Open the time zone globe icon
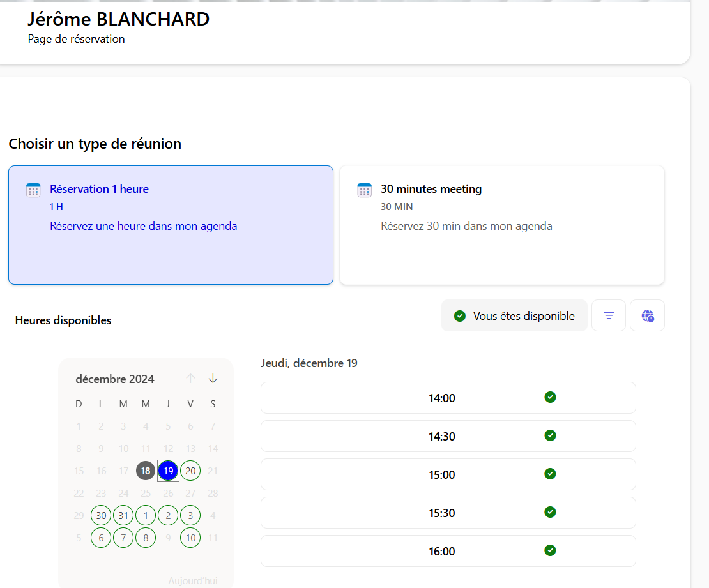709x588 pixels. click(x=647, y=315)
